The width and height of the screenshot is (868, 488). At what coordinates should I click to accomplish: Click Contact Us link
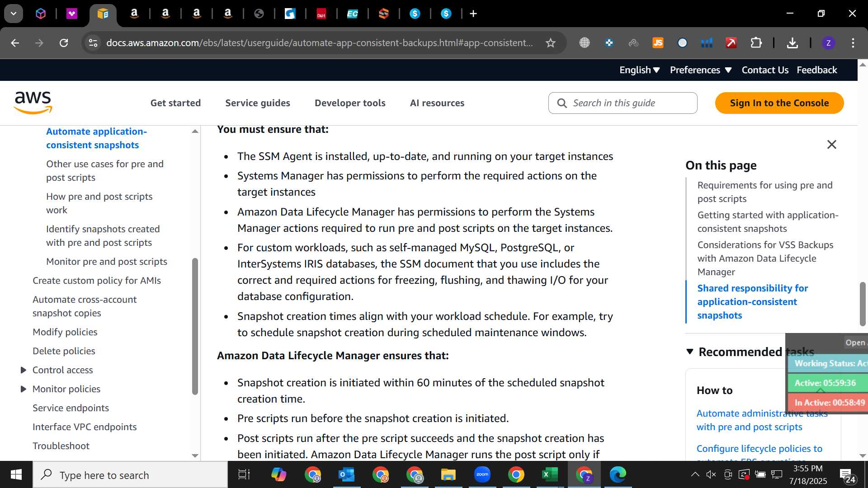(765, 70)
